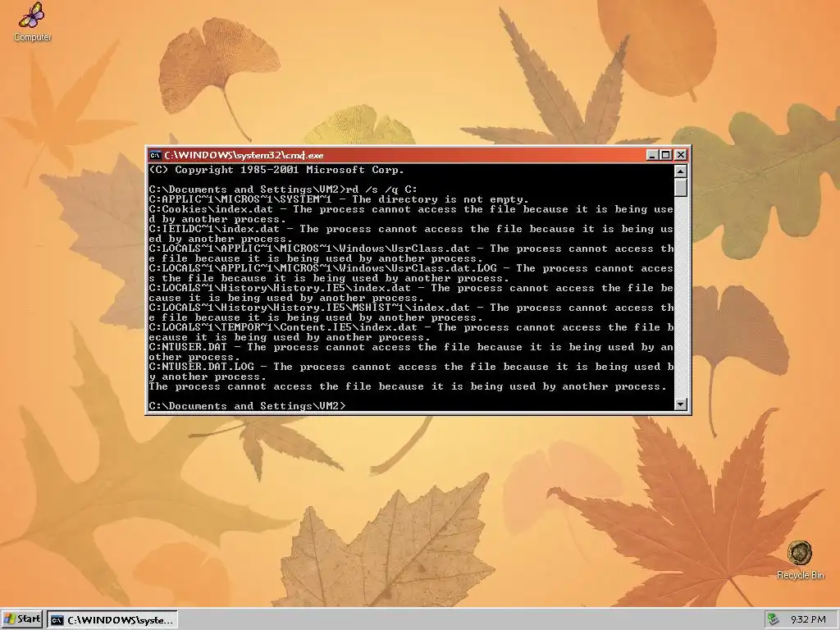Click the console scrollbar down arrow
The height and width of the screenshot is (630, 840).
tap(680, 404)
